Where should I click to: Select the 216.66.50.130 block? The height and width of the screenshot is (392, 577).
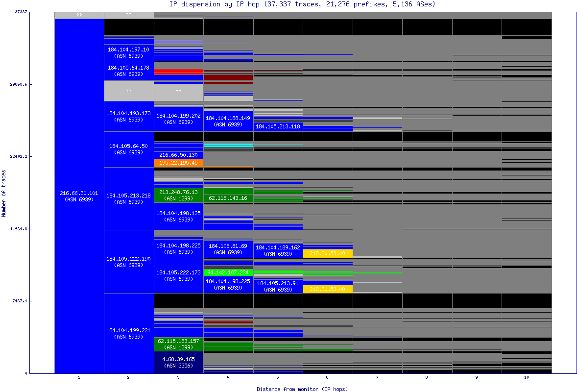click(179, 155)
